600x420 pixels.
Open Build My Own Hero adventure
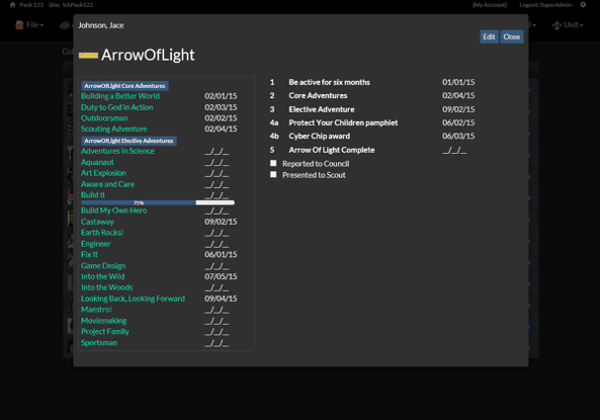114,210
